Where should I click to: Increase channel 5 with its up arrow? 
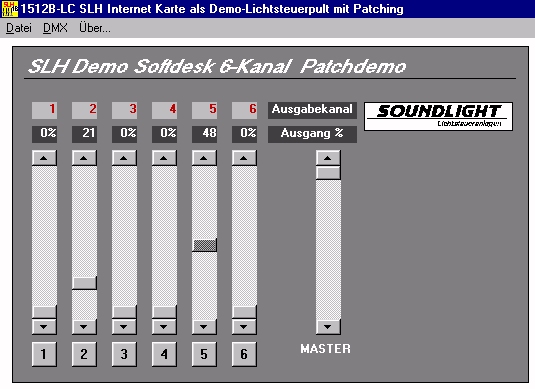[x=204, y=158]
